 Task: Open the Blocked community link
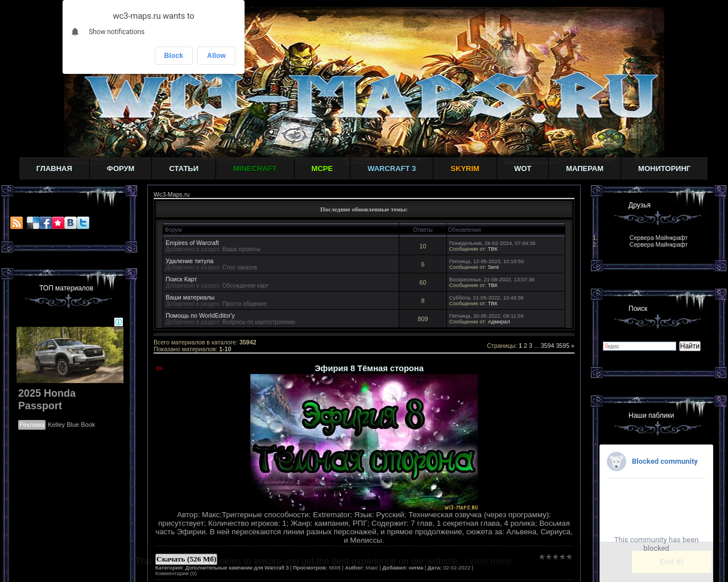click(664, 462)
